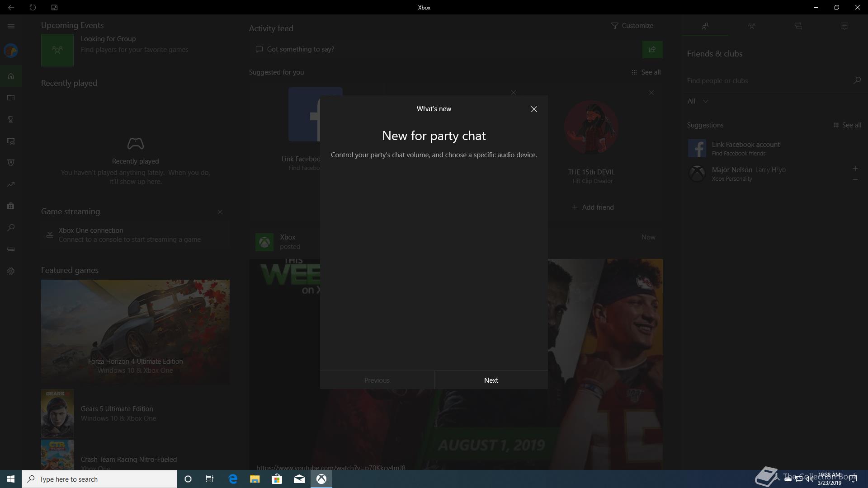Open Achievements trophy icon
The image size is (868, 488).
[11, 119]
